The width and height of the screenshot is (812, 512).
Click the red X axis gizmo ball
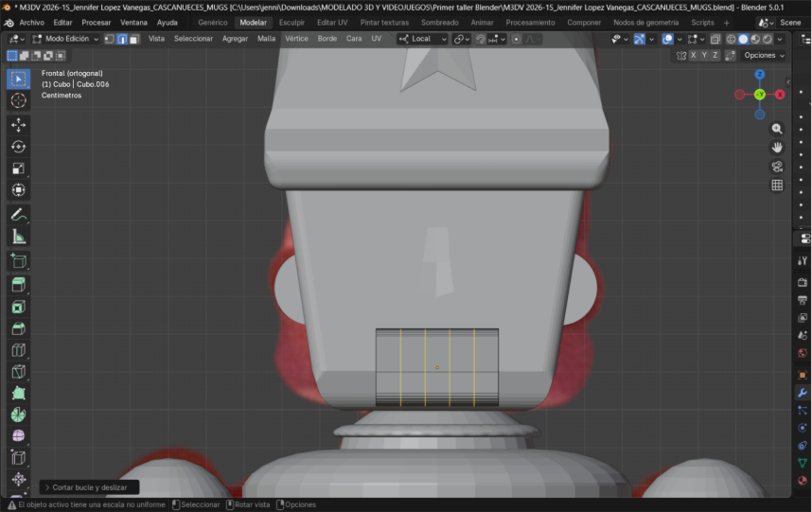point(780,95)
